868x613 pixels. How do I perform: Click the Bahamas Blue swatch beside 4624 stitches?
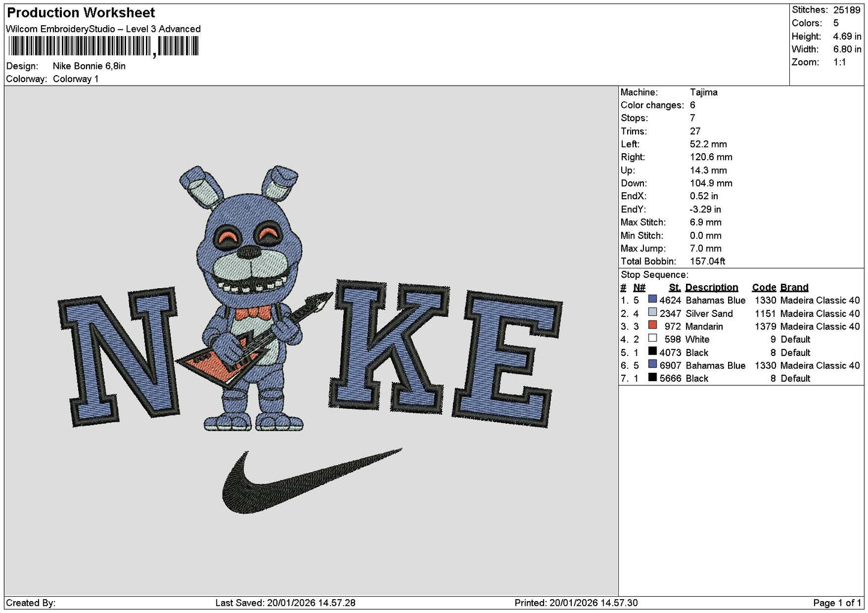pos(652,300)
